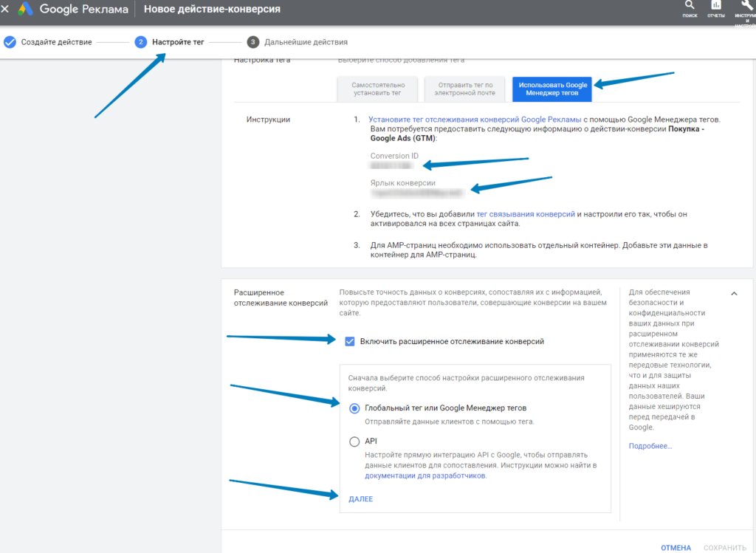Open the search (Поиск) icon
The width and height of the screenshot is (756, 553).
pyautogui.click(x=690, y=9)
